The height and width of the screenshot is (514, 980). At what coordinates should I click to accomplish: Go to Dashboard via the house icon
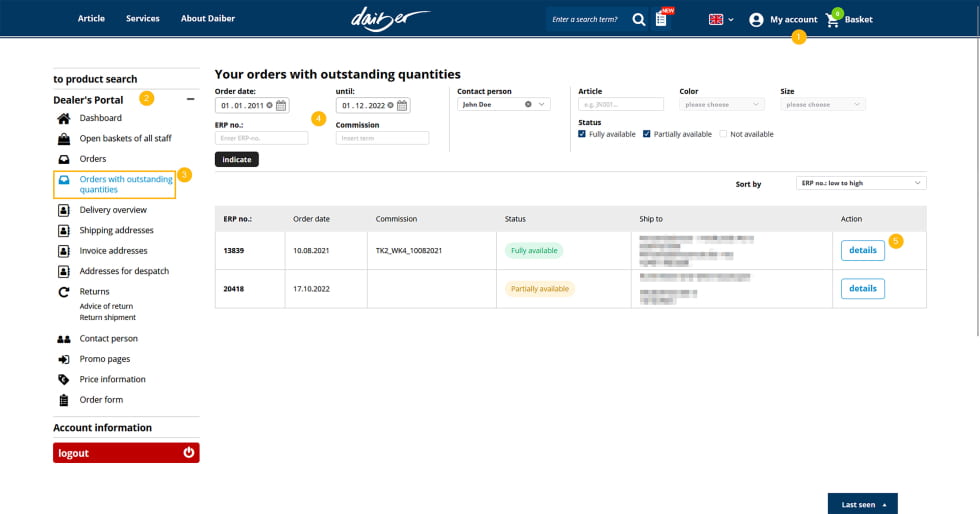pyautogui.click(x=64, y=118)
